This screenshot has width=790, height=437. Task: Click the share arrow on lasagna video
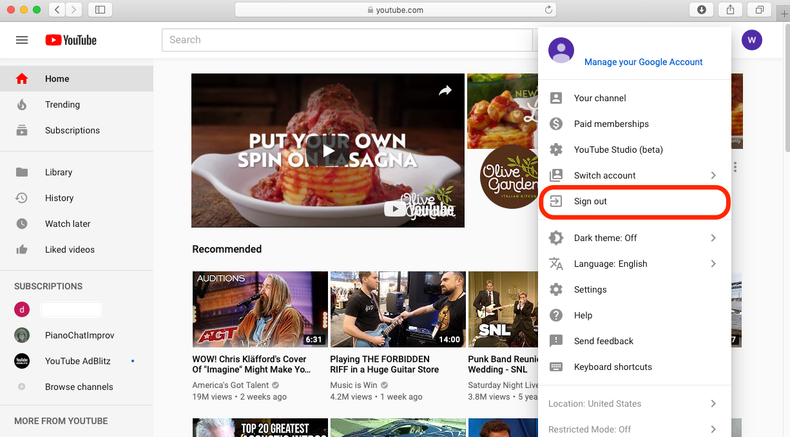(444, 91)
